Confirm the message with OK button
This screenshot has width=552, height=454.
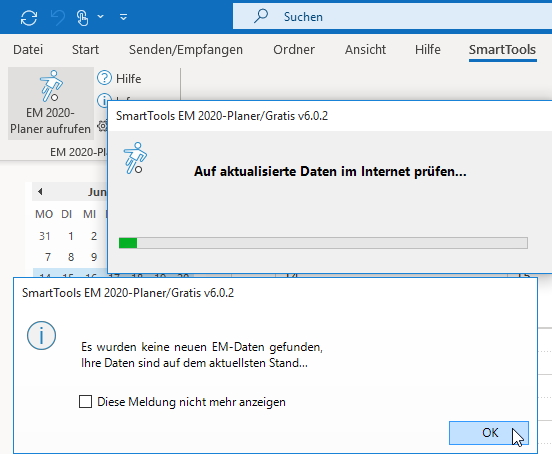[489, 433]
